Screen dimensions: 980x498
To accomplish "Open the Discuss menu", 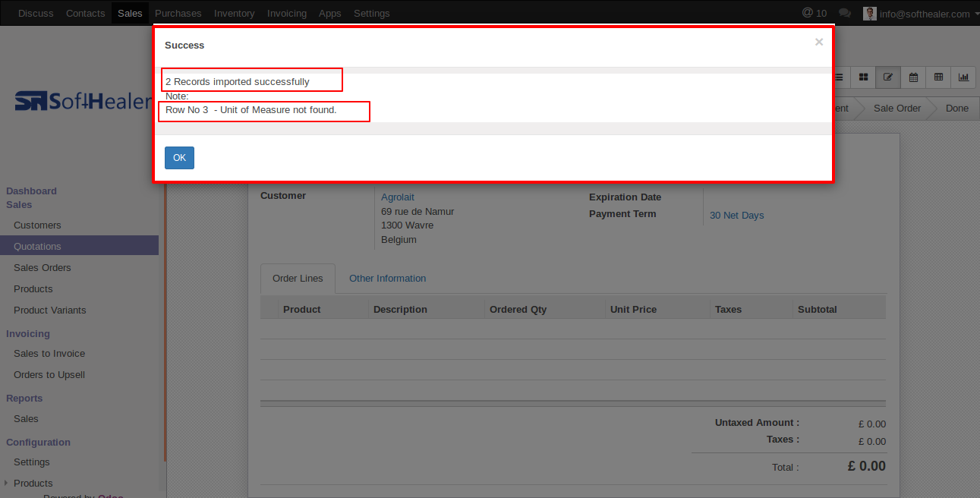I will tap(36, 13).
